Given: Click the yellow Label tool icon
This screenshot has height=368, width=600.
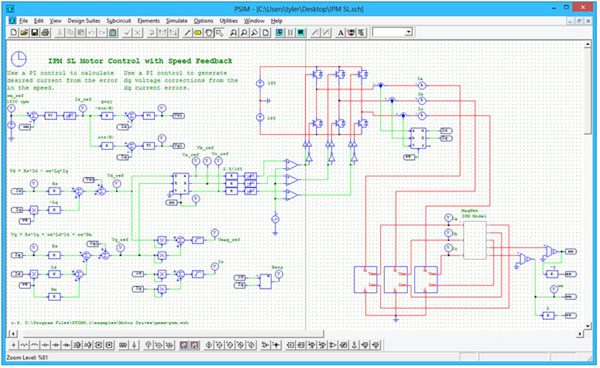Looking at the screenshot, I should coord(198,33).
